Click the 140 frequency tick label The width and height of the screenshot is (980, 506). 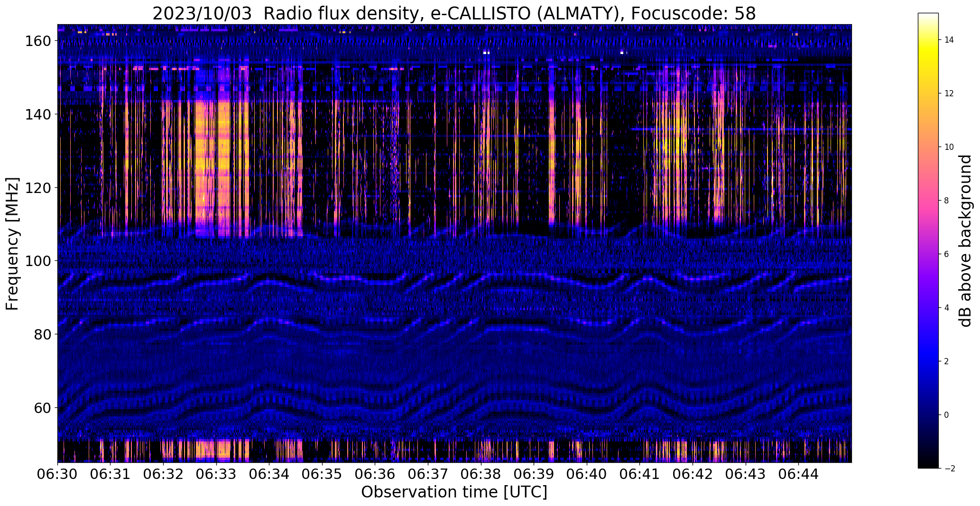click(37, 114)
